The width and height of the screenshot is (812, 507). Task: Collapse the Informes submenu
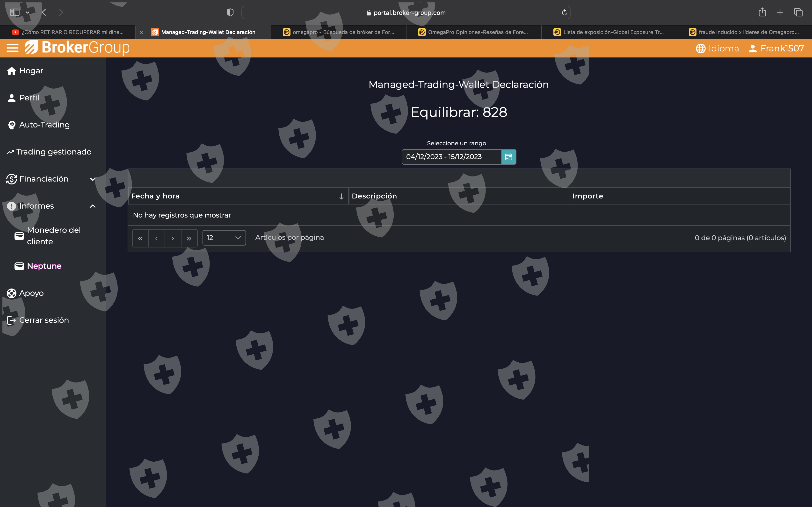point(93,206)
